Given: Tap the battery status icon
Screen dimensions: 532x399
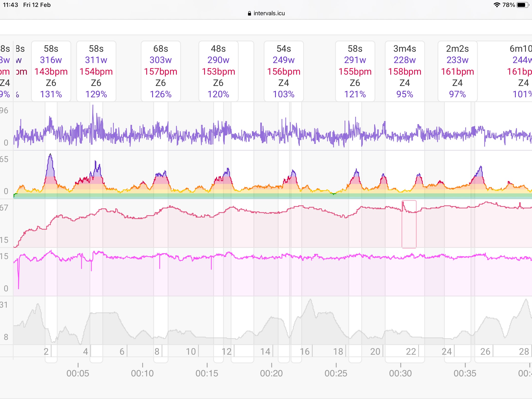Looking at the screenshot, I should tap(523, 5).
